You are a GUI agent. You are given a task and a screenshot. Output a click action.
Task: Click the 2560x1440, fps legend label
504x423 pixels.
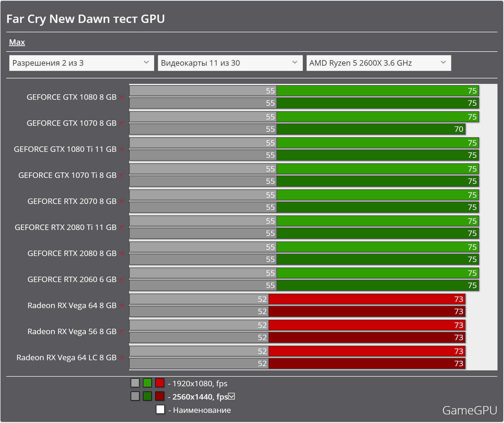[x=200, y=397]
